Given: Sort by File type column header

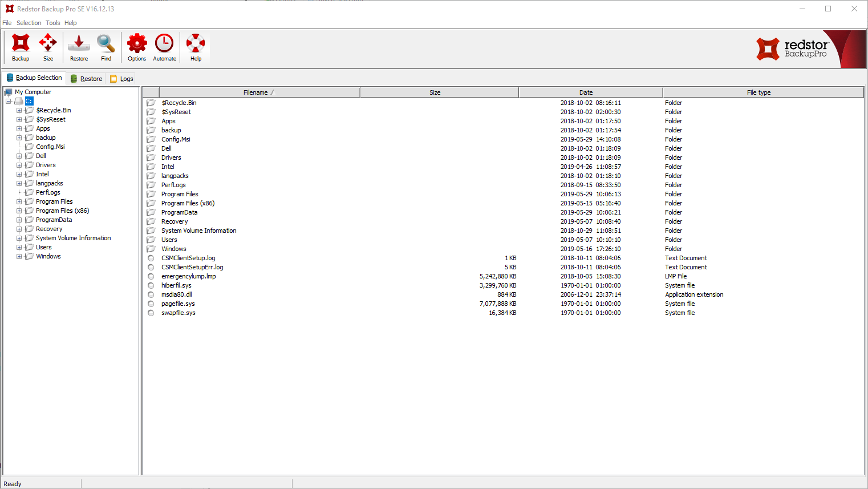Looking at the screenshot, I should [763, 92].
